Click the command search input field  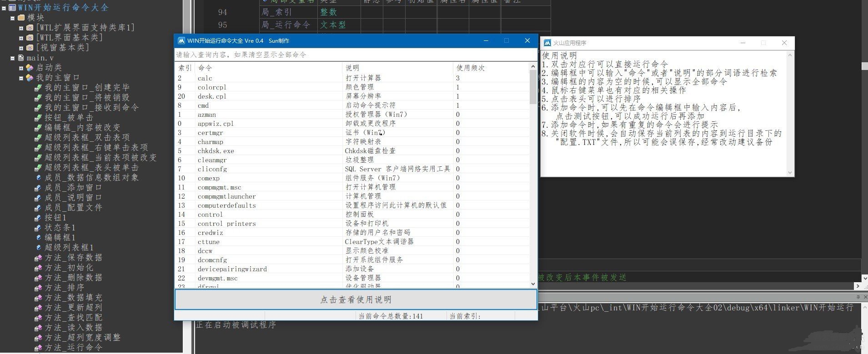pyautogui.click(x=356, y=55)
